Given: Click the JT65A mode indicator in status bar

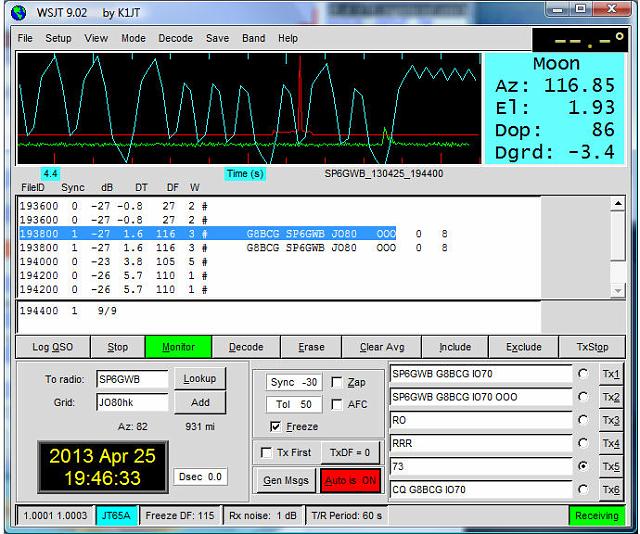Looking at the screenshot, I should point(116,516).
